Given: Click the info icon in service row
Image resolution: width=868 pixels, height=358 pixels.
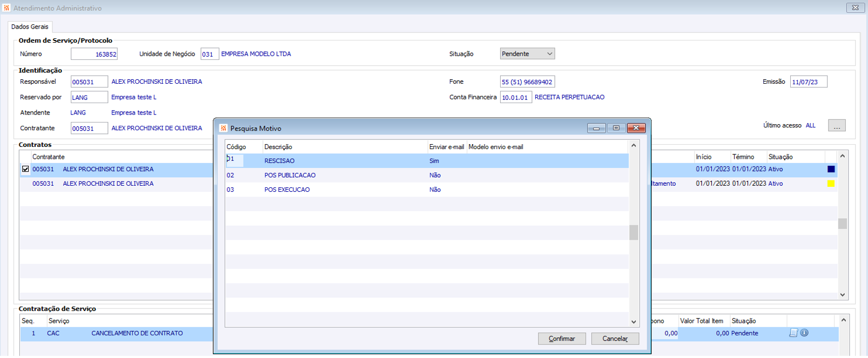Looking at the screenshot, I should pos(805,333).
